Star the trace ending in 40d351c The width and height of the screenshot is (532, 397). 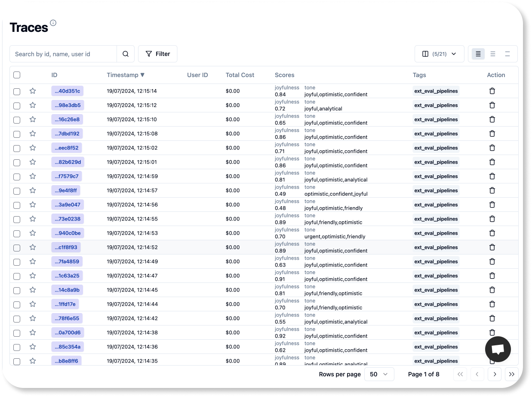point(33,91)
